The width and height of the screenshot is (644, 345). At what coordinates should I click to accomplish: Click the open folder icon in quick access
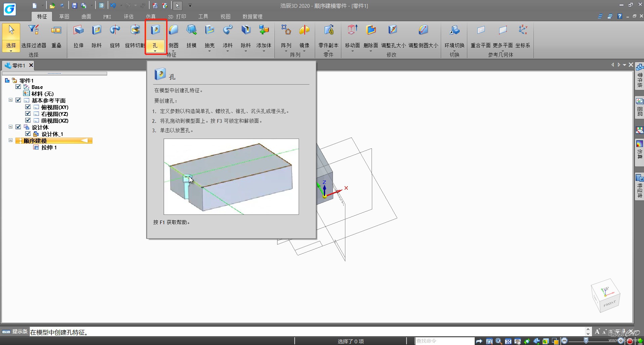pyautogui.click(x=52, y=6)
